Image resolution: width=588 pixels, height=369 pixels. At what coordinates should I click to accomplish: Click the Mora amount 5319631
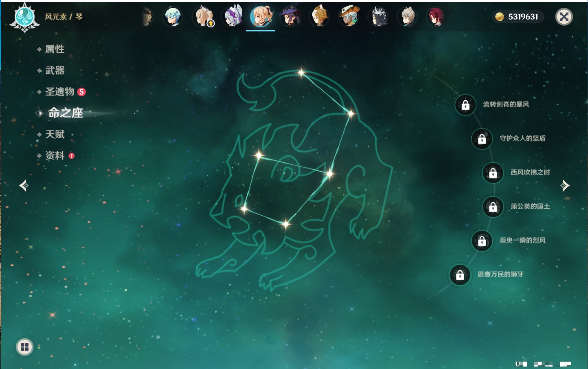(523, 17)
